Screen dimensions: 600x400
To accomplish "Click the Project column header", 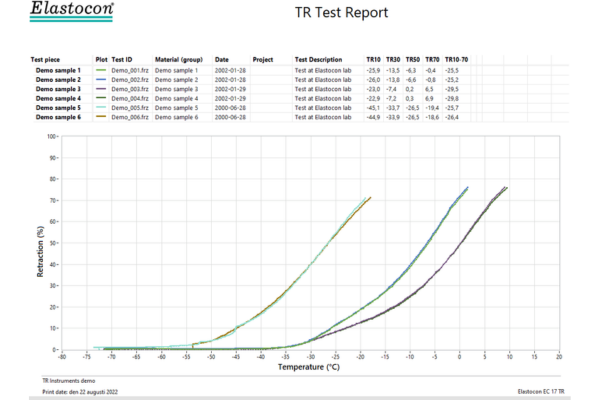I will point(263,60).
